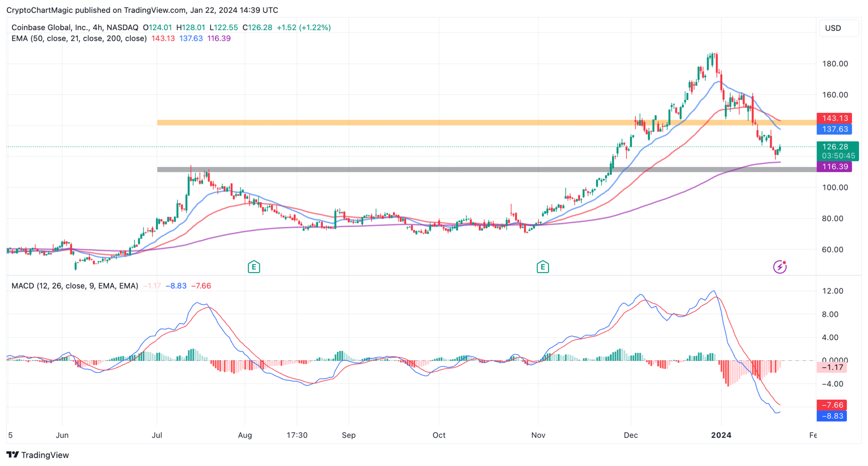Click the red 143.13 EMA price tag
Image resolution: width=868 pixels, height=466 pixels.
tap(835, 118)
